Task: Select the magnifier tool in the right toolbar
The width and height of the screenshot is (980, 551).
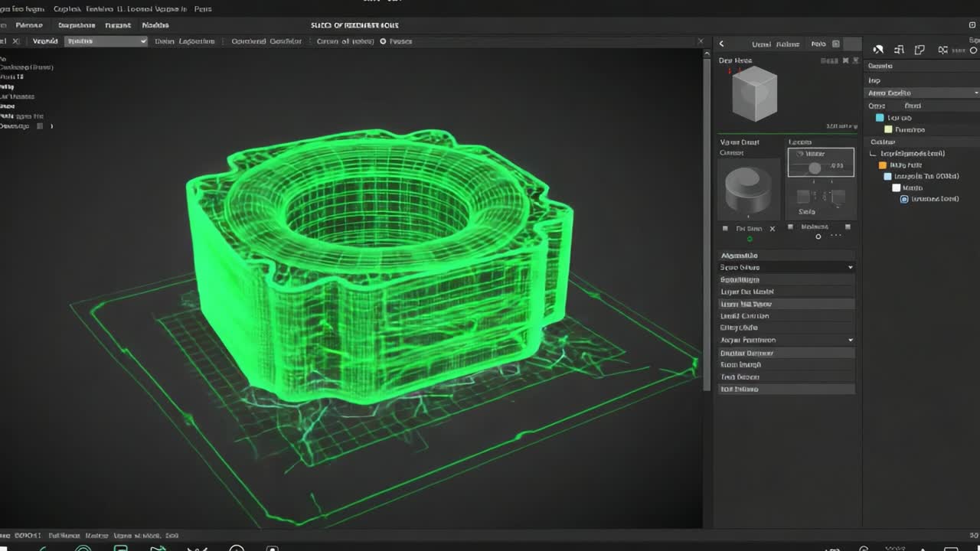Action: click(878, 49)
